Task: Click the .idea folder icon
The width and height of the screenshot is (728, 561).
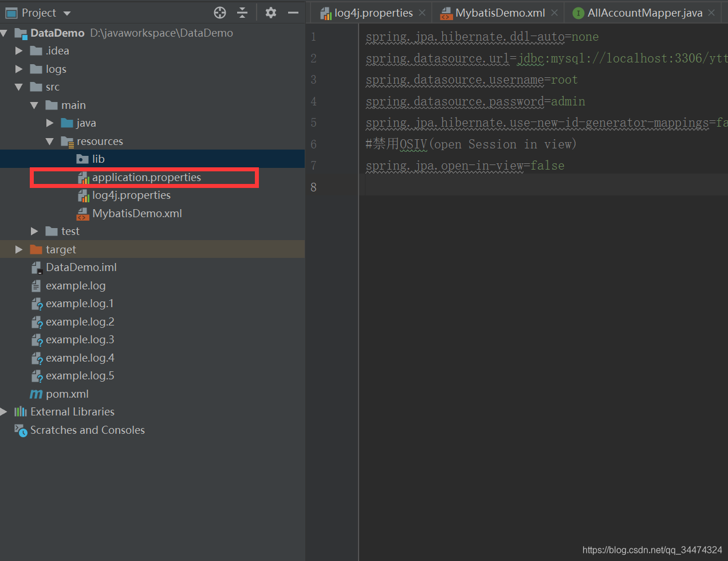Action: click(36, 51)
